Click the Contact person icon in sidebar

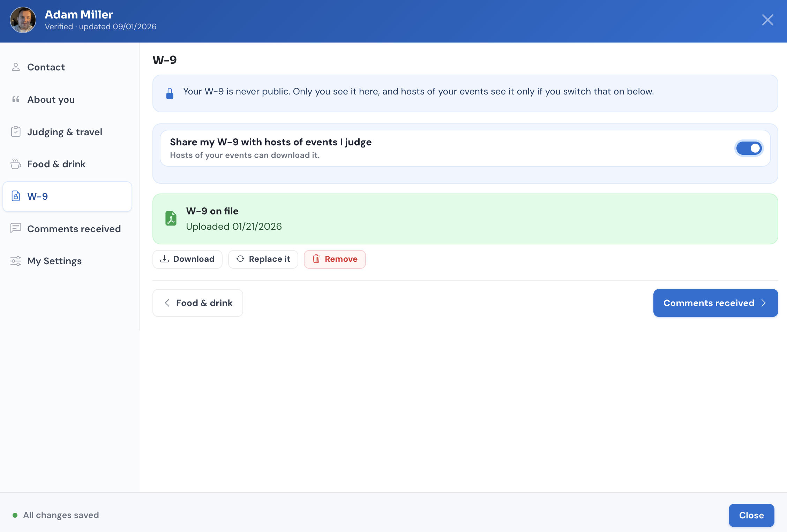pyautogui.click(x=16, y=67)
